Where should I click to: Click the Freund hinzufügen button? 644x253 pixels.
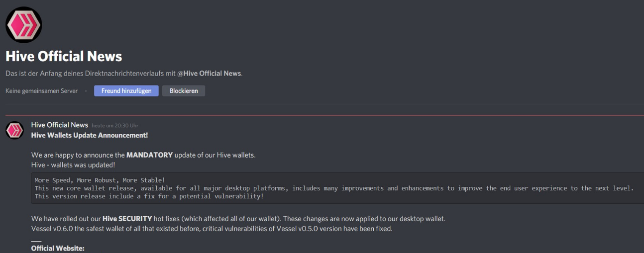click(126, 91)
